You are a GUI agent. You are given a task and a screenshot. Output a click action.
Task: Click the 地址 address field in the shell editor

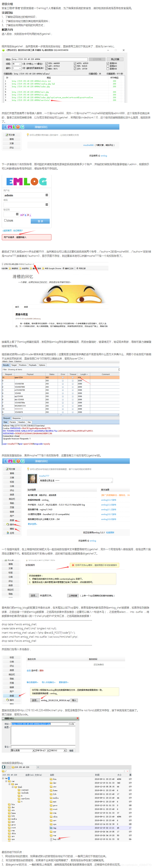pyautogui.click(x=40, y=724)
